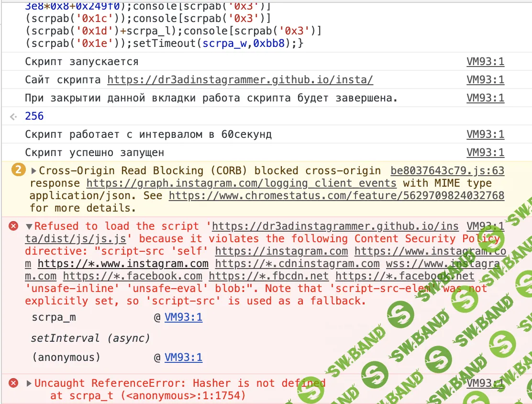Viewport: 532px width, 404px height.
Task: Click the return value arrow next to 256
Action: (14, 116)
